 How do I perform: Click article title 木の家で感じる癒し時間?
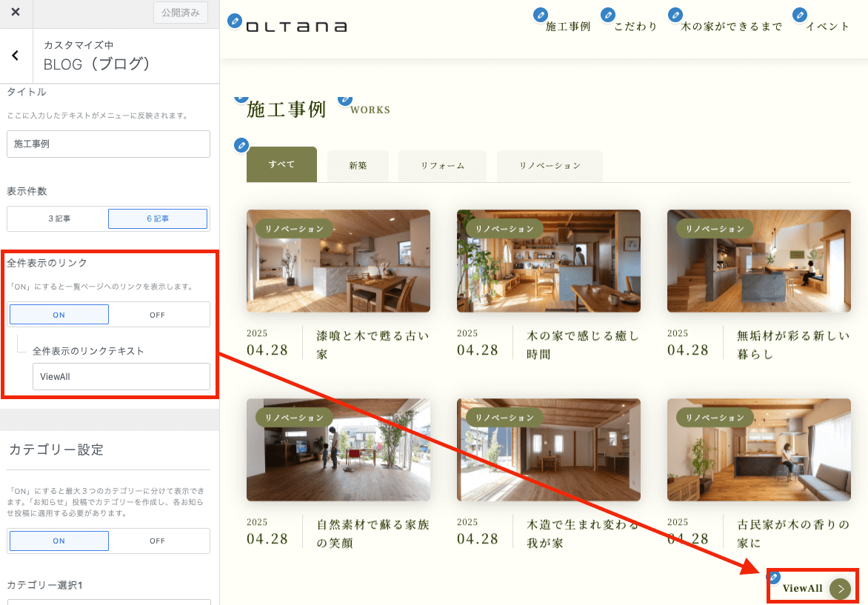(x=583, y=345)
